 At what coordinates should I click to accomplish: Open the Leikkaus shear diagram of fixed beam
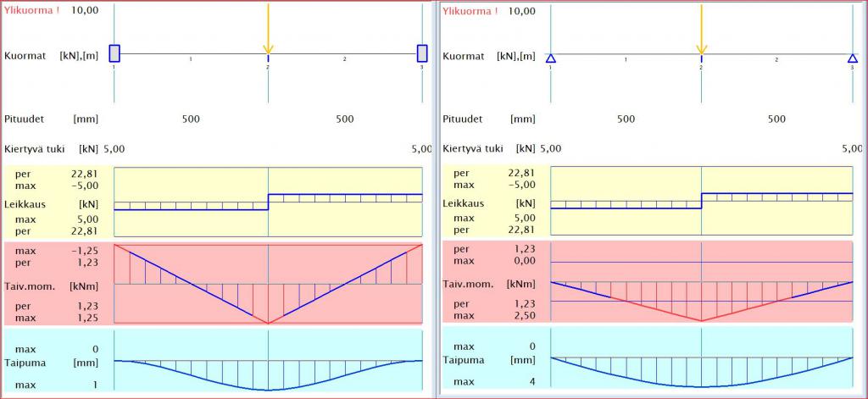pos(268,202)
